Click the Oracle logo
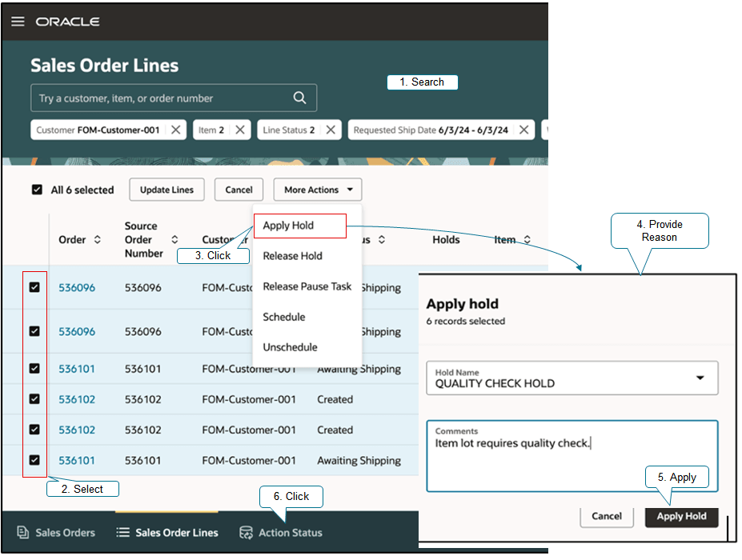This screenshot has height=560, width=742. (x=68, y=22)
